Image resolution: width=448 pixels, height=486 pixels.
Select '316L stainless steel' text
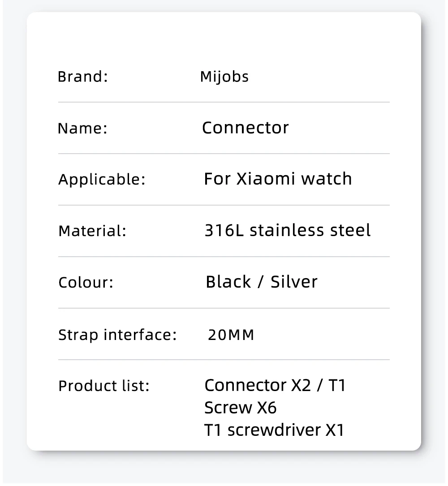click(287, 230)
